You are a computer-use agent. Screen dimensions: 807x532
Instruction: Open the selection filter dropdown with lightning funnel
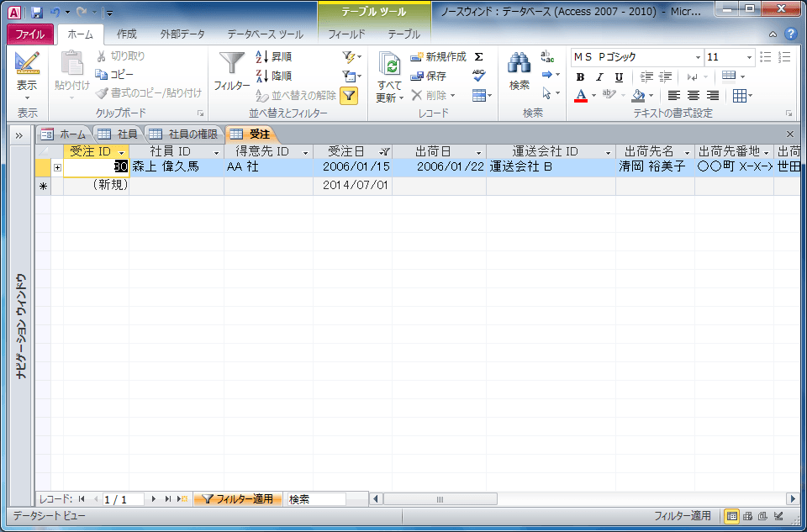pyautogui.click(x=352, y=56)
